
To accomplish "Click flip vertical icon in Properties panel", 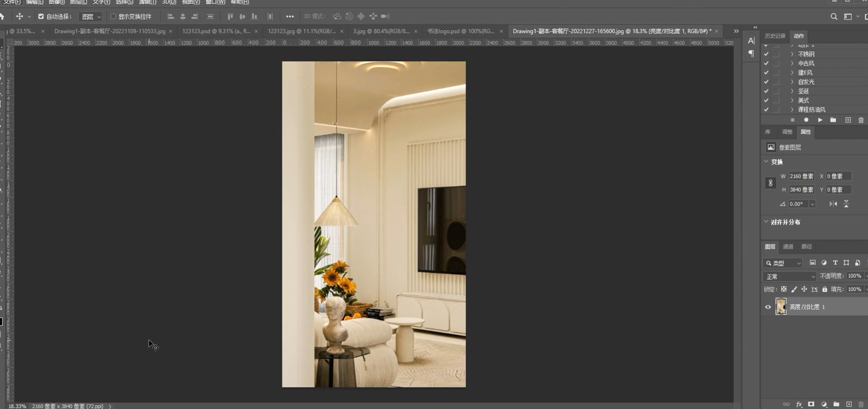I will coord(846,204).
